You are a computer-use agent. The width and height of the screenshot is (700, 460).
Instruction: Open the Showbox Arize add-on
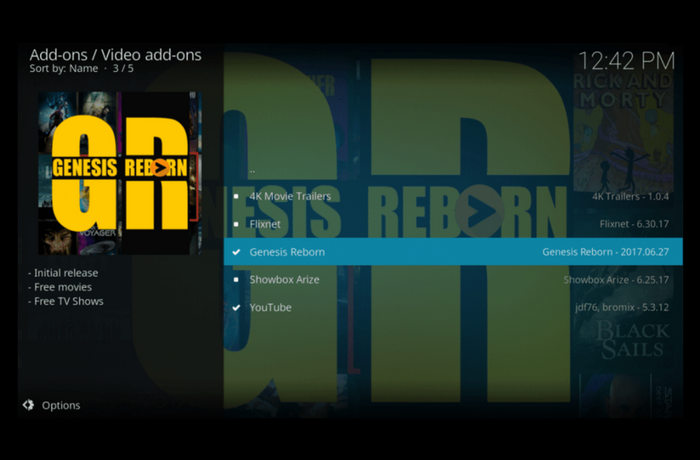pyautogui.click(x=453, y=280)
